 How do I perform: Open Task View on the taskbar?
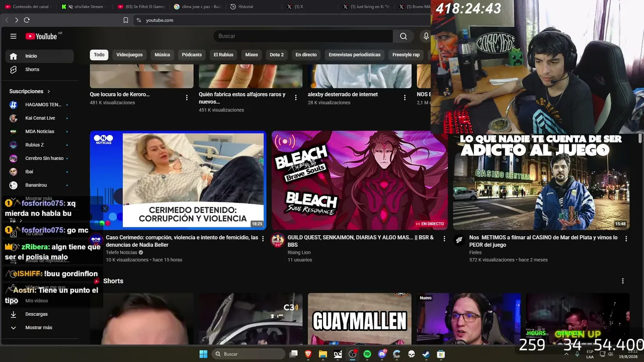coord(294,354)
